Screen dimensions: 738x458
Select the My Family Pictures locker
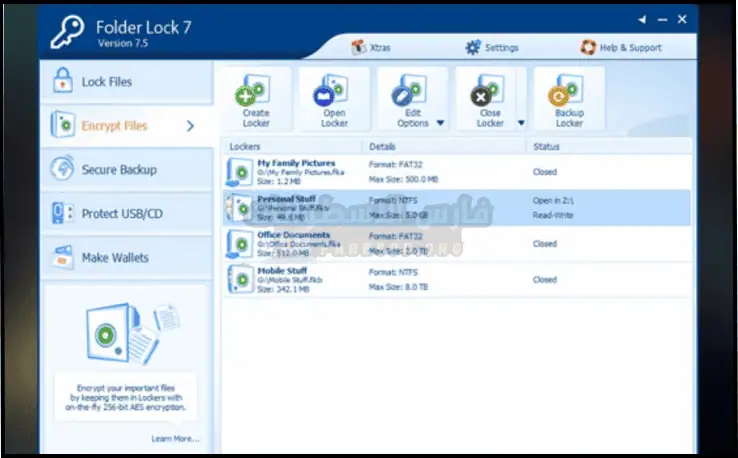[x=295, y=163]
